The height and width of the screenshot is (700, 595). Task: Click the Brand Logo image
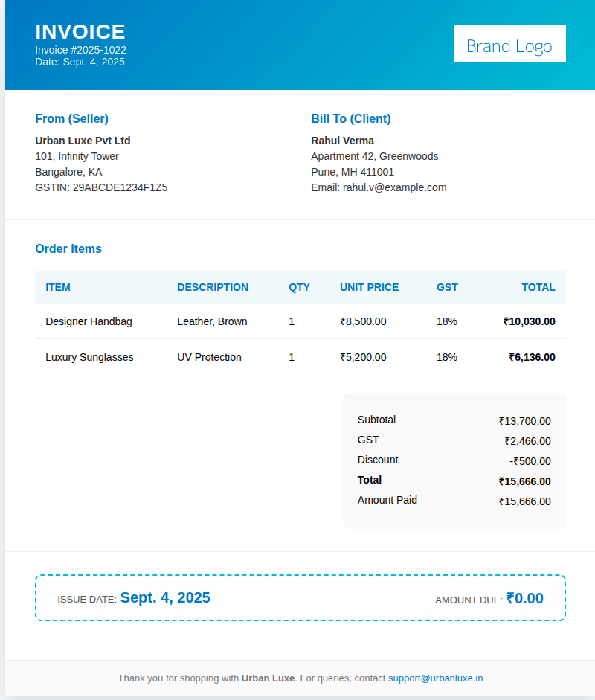pos(509,44)
